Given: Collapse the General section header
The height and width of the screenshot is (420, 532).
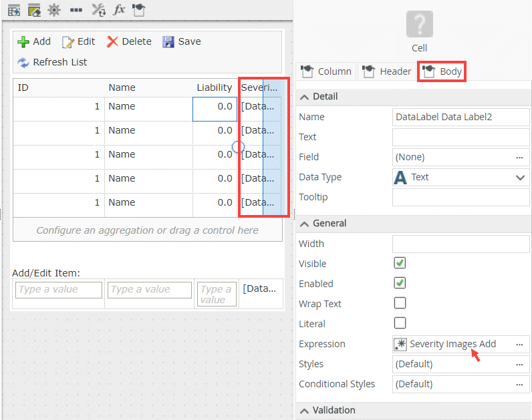Looking at the screenshot, I should [305, 224].
